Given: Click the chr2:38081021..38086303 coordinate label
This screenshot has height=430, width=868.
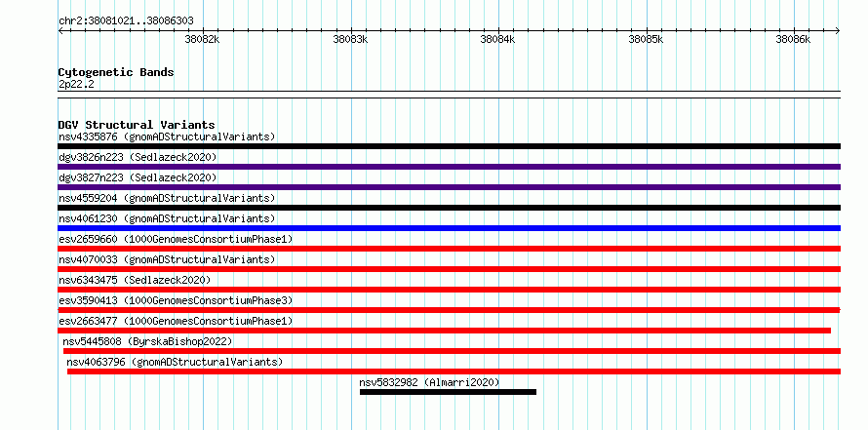Looking at the screenshot, I should [126, 21].
